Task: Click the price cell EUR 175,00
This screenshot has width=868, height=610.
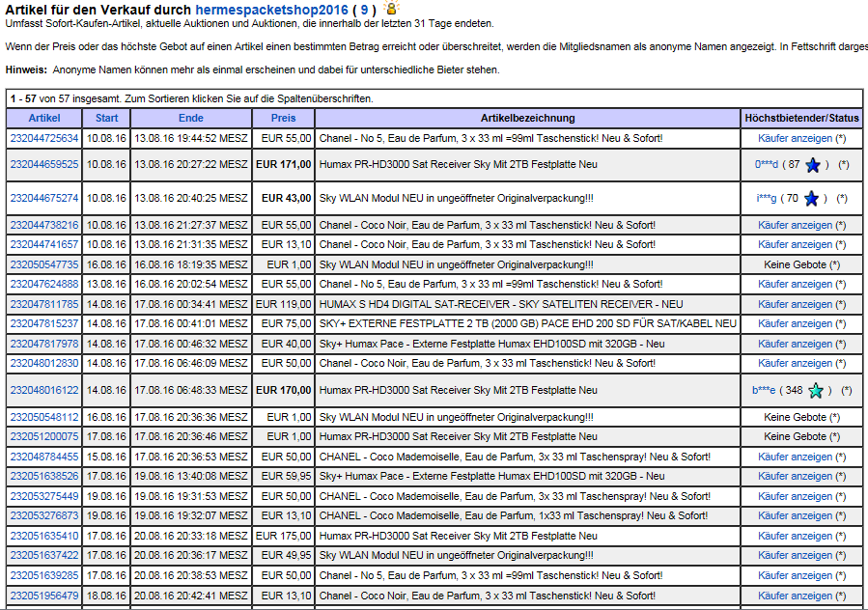Action: click(x=284, y=536)
